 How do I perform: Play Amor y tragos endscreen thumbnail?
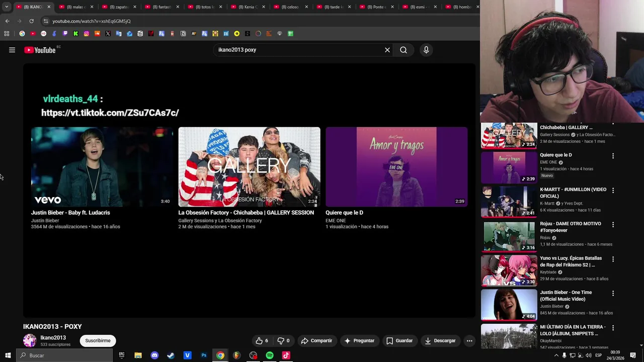point(396,166)
